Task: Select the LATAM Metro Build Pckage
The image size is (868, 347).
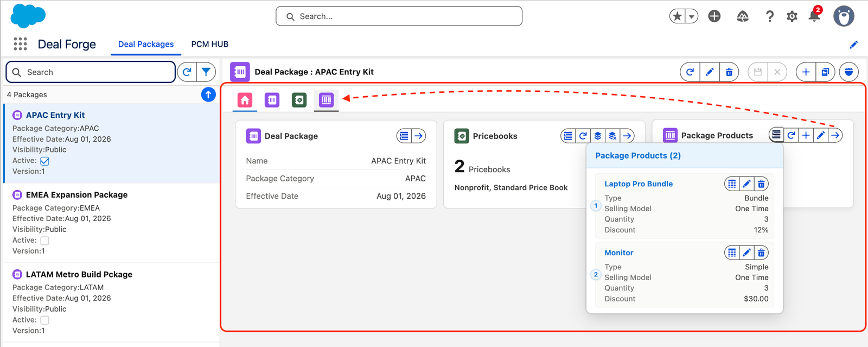Action: pyautogui.click(x=111, y=302)
